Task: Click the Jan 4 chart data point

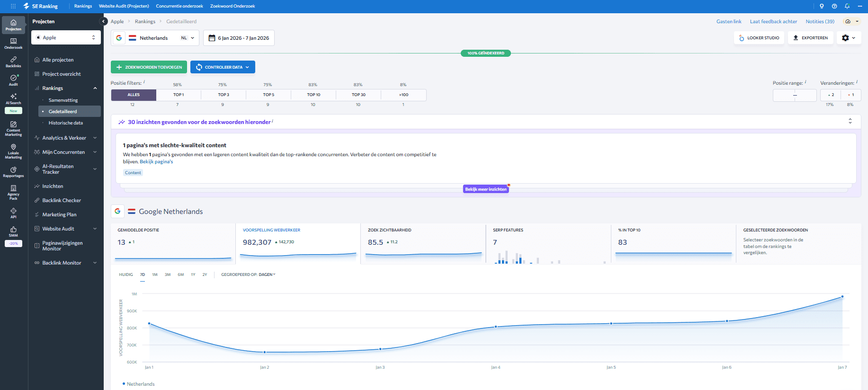Action: point(496,327)
